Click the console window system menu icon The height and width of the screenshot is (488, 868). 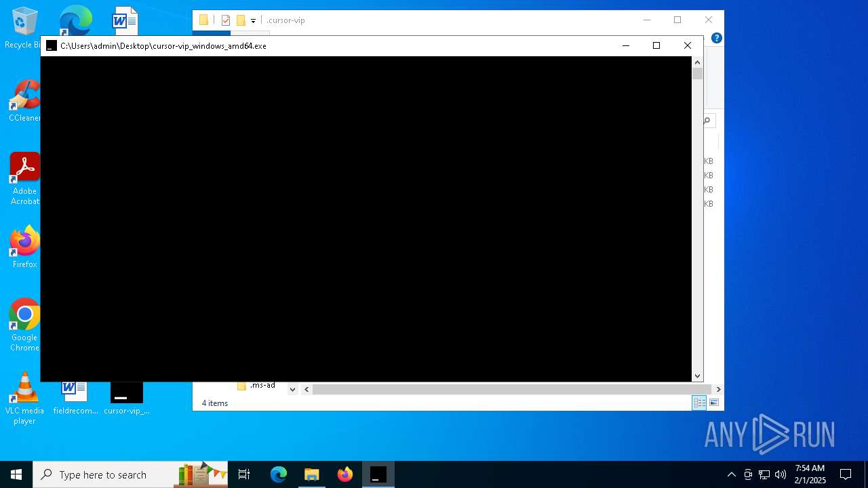52,46
